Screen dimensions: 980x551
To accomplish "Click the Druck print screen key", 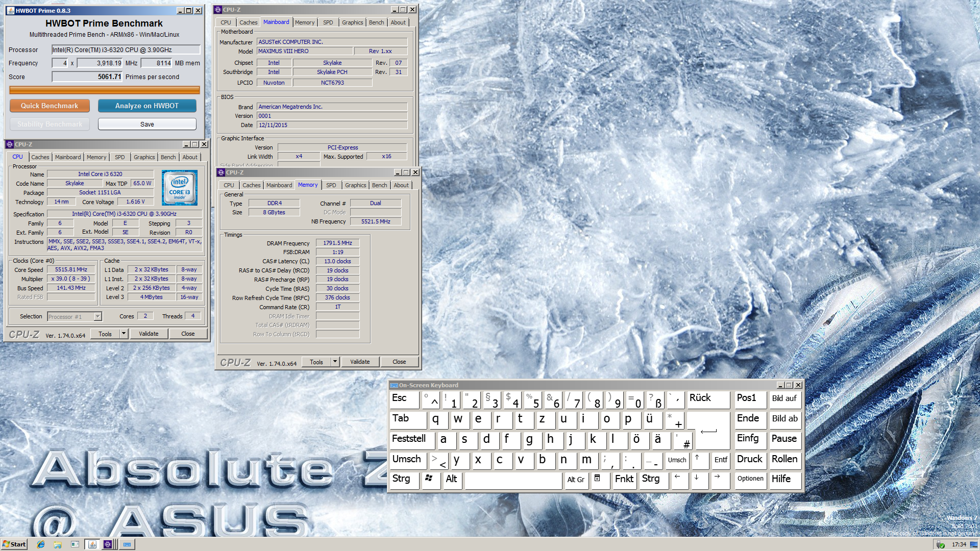I will pos(750,460).
